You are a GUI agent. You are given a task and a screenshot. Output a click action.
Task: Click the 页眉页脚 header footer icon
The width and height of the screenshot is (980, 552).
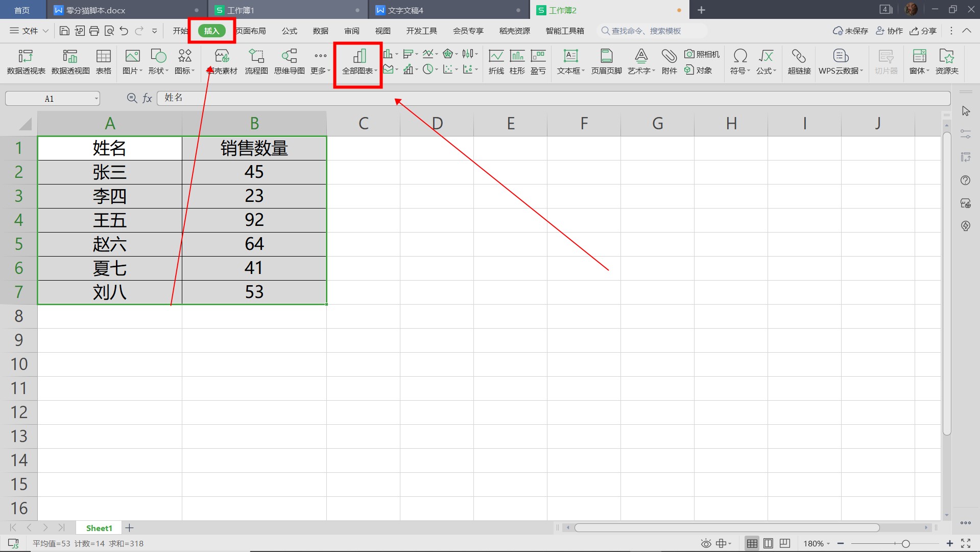point(606,61)
